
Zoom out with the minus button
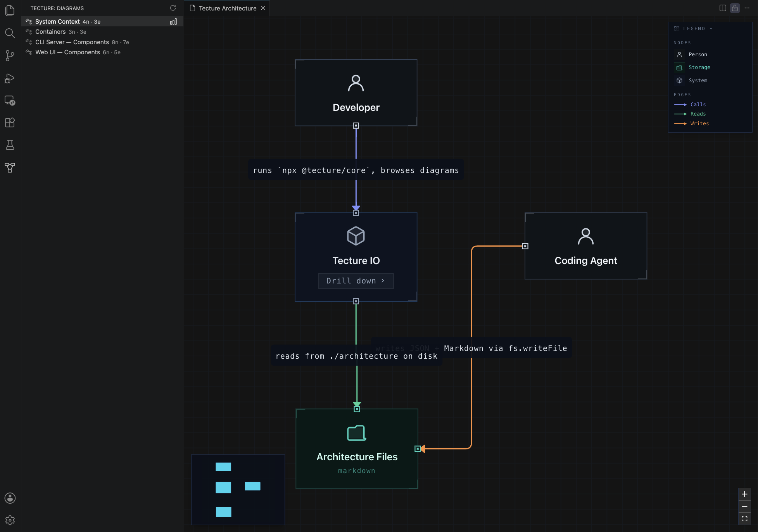pyautogui.click(x=744, y=506)
